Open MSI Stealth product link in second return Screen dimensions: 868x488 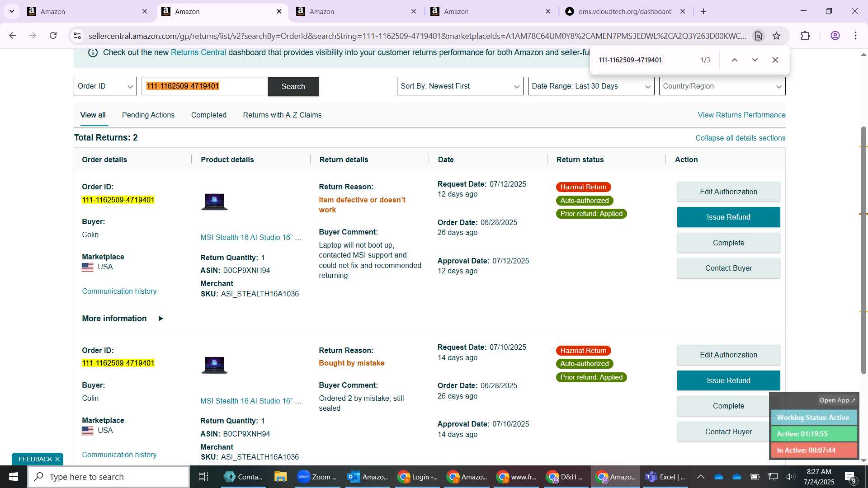click(251, 401)
